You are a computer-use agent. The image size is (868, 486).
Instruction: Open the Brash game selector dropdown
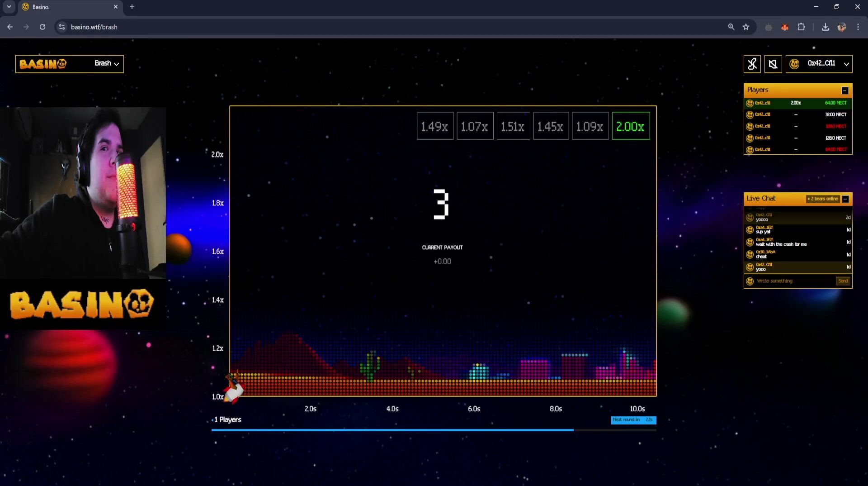(107, 63)
